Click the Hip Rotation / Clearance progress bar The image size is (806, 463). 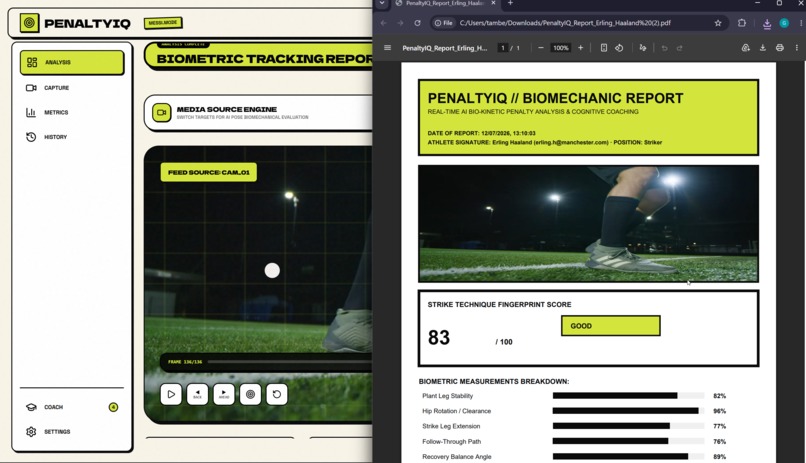tap(628, 411)
